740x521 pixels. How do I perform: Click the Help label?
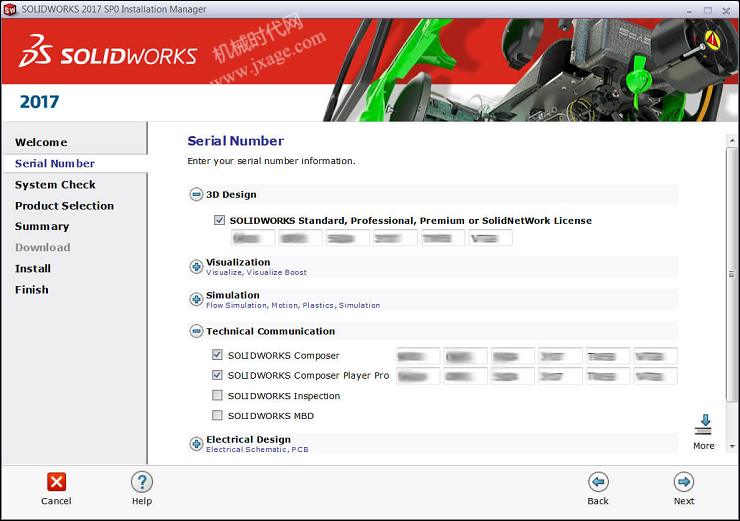[142, 501]
